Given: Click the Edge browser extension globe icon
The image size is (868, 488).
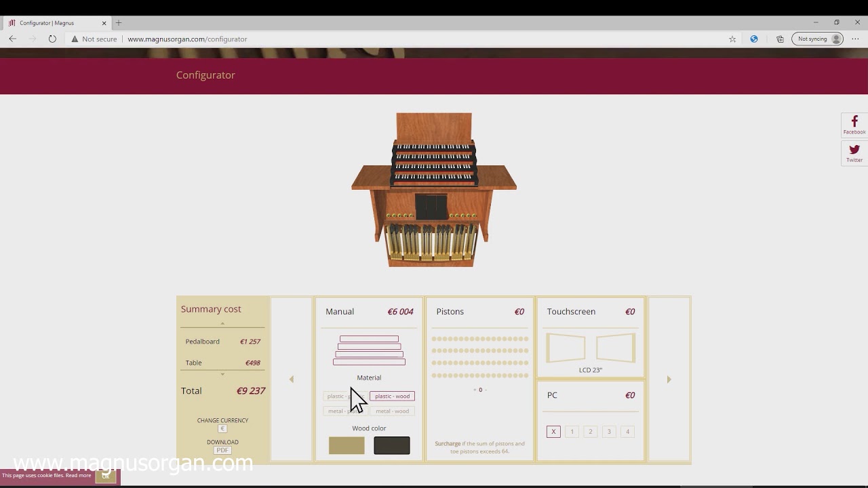Looking at the screenshot, I should pyautogui.click(x=754, y=39).
